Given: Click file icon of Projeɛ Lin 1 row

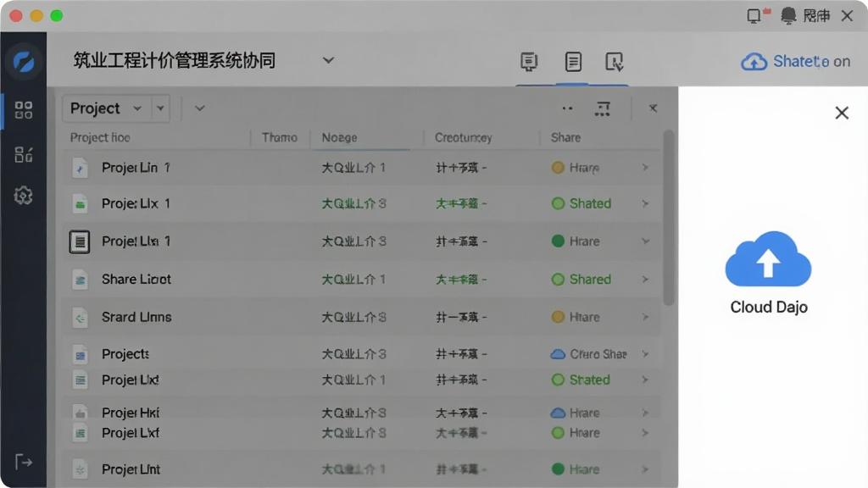Looking at the screenshot, I should tap(80, 168).
